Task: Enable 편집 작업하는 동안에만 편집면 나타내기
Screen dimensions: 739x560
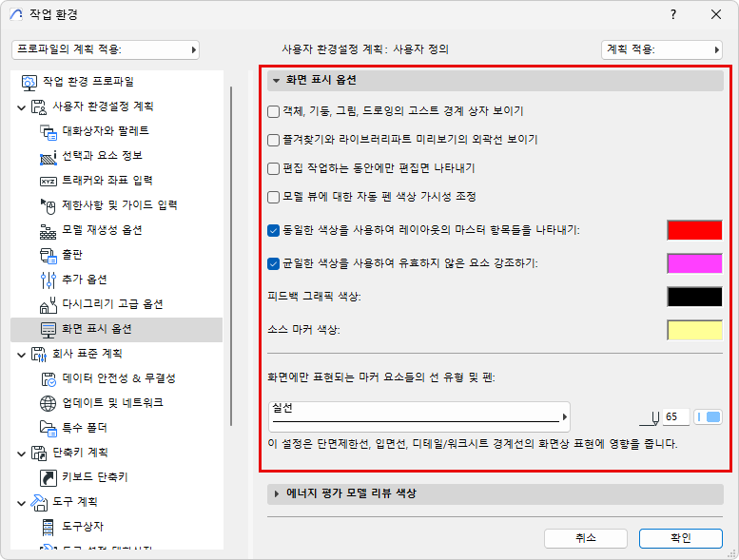Action: 273,168
